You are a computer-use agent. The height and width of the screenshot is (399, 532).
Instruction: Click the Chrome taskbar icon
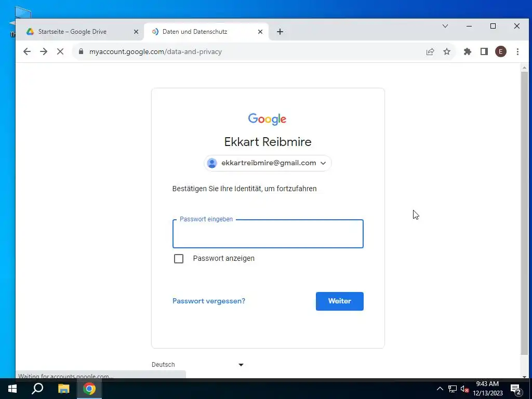coord(89,389)
